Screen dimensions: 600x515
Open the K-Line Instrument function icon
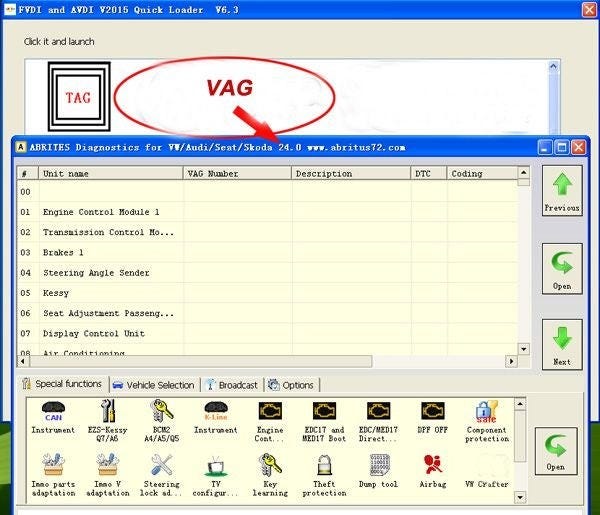coord(216,417)
